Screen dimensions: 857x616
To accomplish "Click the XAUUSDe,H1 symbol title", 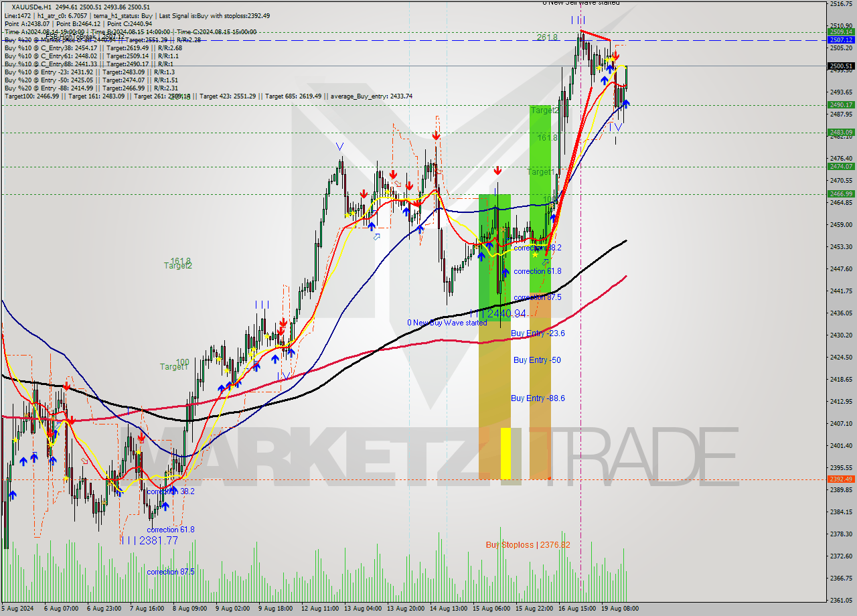I will (31, 7).
